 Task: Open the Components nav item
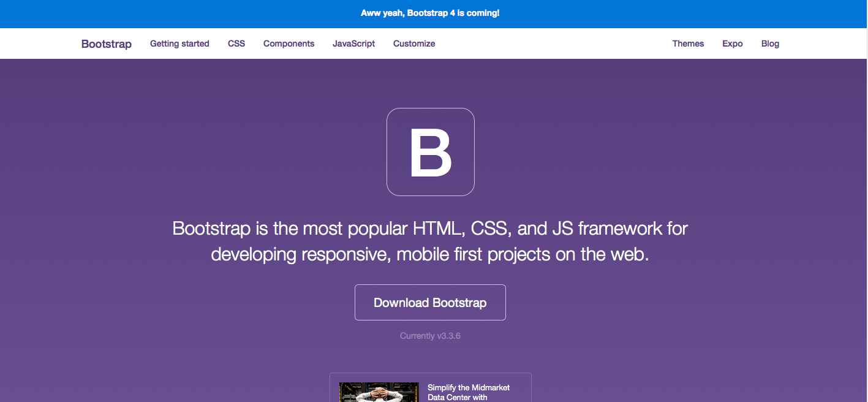coord(289,44)
